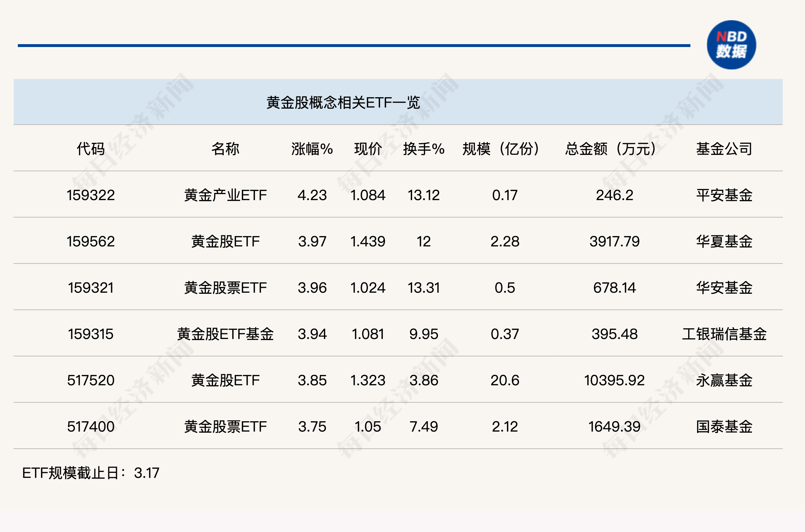Click the ETF规模截止日 footnote text

pyautogui.click(x=91, y=473)
